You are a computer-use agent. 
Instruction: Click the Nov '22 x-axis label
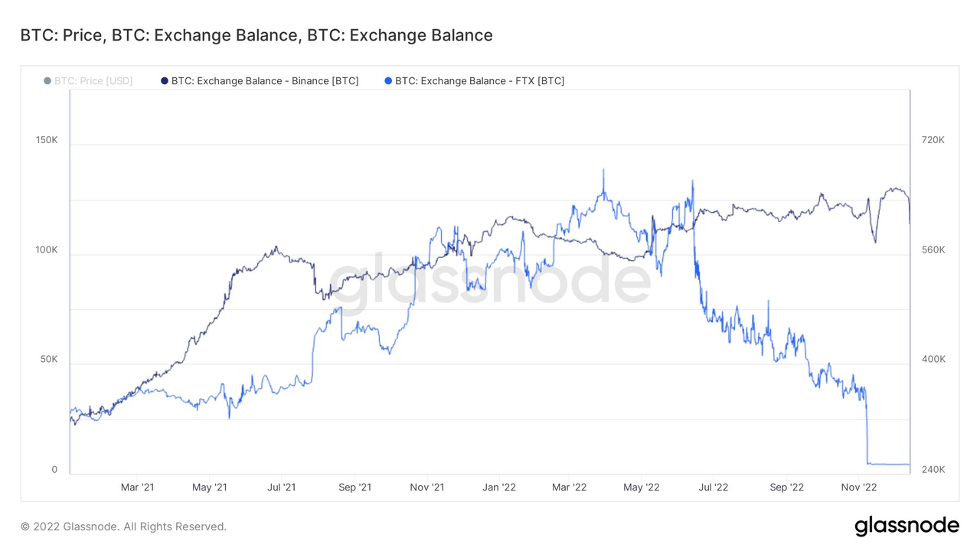[859, 487]
